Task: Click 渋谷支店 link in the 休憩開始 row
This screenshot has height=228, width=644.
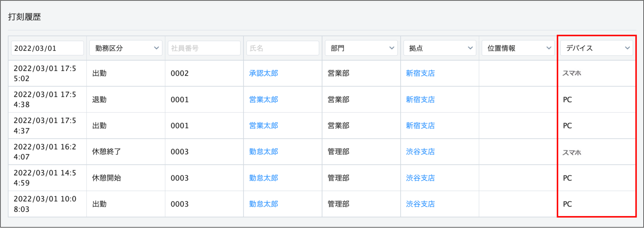Action: [420, 178]
